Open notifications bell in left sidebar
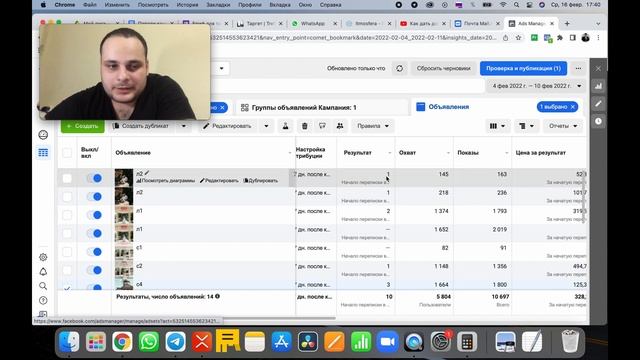The image size is (640, 360). click(43, 271)
